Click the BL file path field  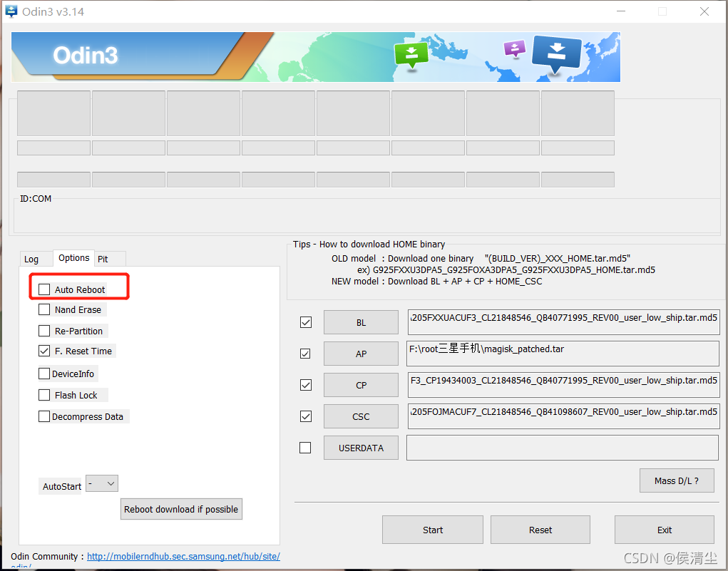tap(563, 322)
